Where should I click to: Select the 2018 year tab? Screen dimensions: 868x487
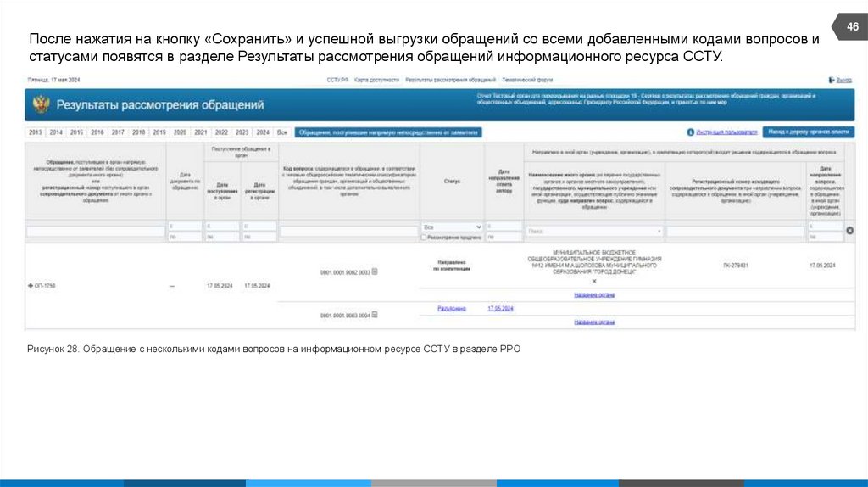138,132
